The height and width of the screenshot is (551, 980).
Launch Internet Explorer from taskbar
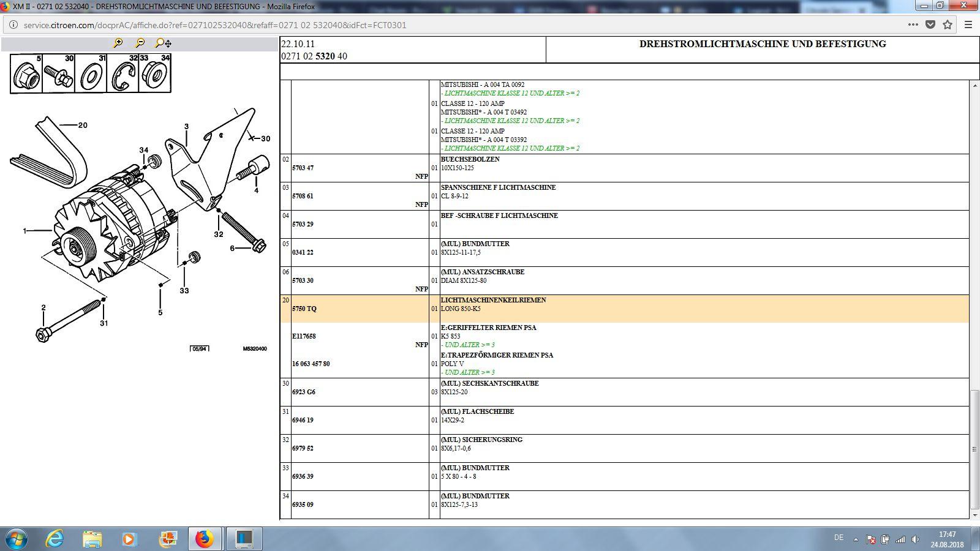(x=55, y=539)
